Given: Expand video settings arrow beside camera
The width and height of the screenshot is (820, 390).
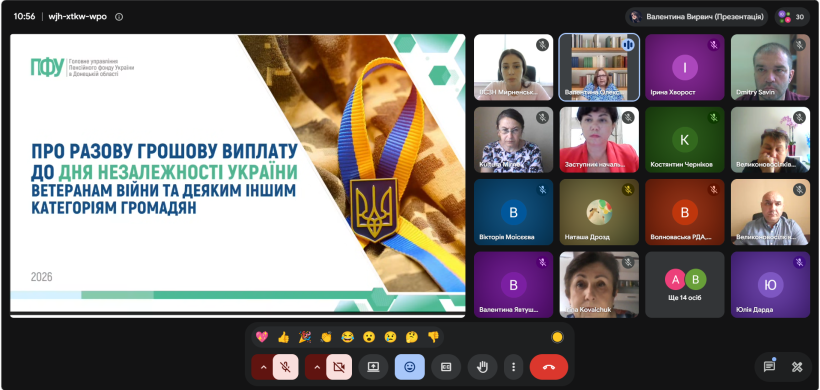Looking at the screenshot, I should coord(316,367).
